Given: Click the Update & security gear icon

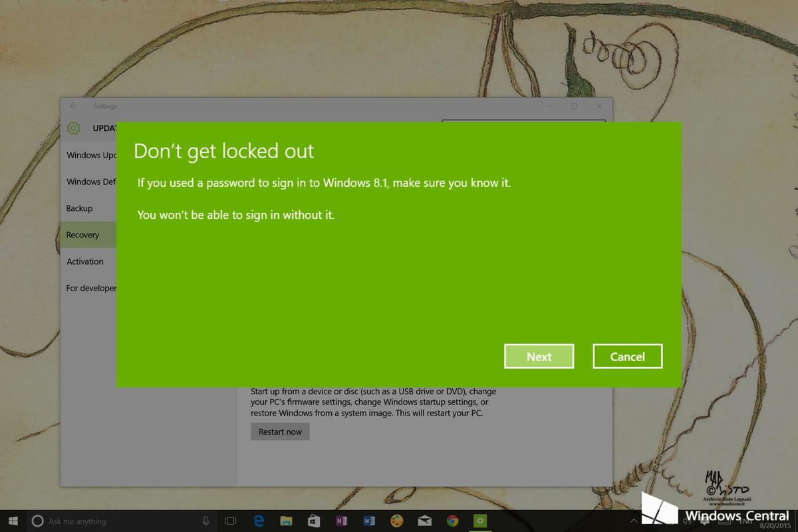Looking at the screenshot, I should [74, 128].
